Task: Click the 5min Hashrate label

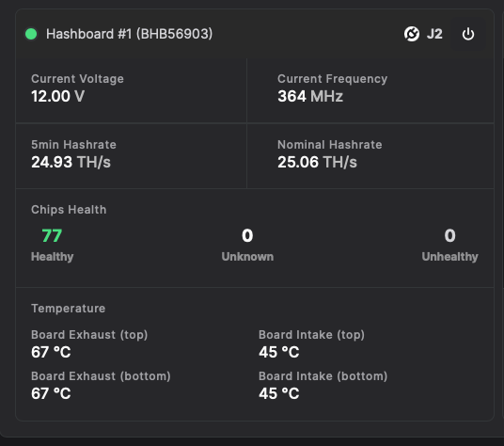Action: pyautogui.click(x=73, y=145)
